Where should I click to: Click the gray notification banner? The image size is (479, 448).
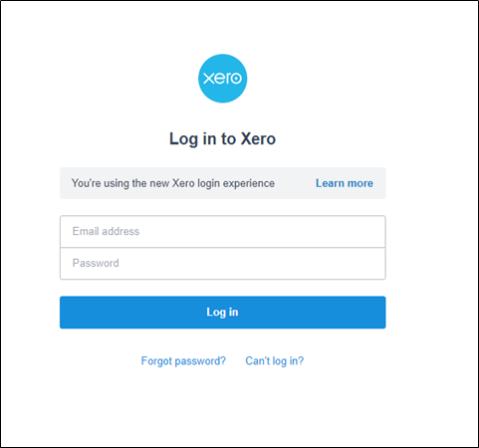(223, 183)
